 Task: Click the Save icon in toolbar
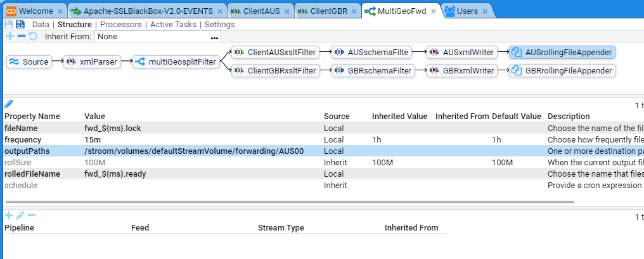pyautogui.click(x=9, y=24)
